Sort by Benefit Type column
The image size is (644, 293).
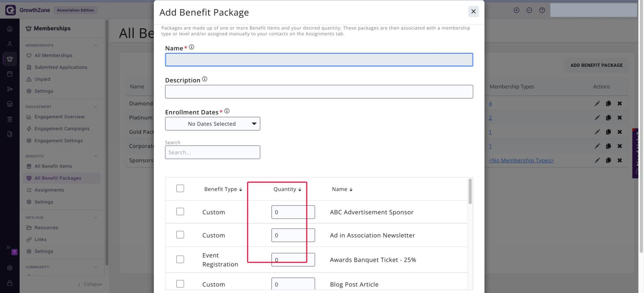click(223, 189)
